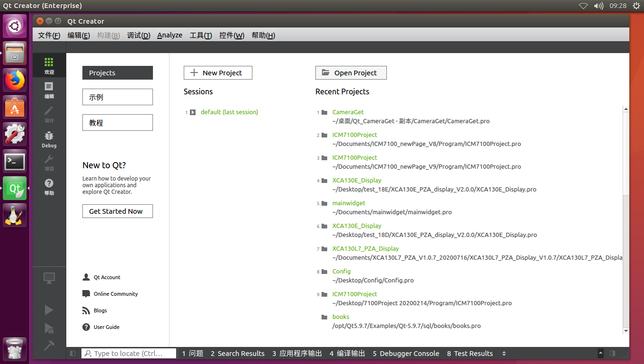Click the Type to locate field
The width and height of the screenshot is (644, 364).
click(129, 354)
